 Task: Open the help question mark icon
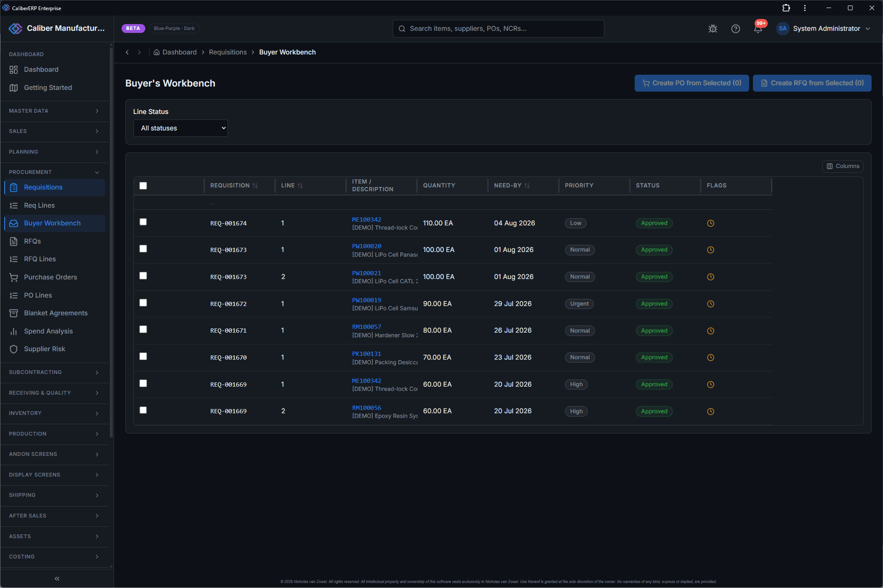point(736,29)
